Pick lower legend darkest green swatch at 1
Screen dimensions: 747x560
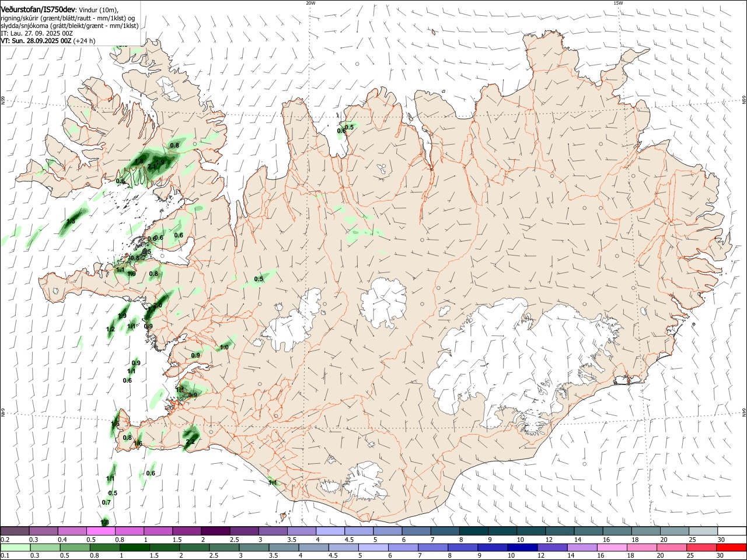tap(134, 547)
